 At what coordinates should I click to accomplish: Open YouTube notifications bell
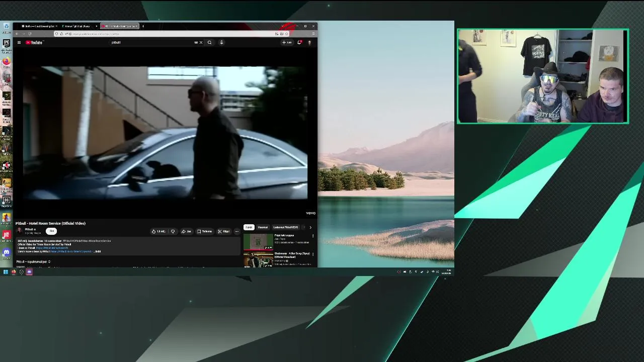pos(299,43)
